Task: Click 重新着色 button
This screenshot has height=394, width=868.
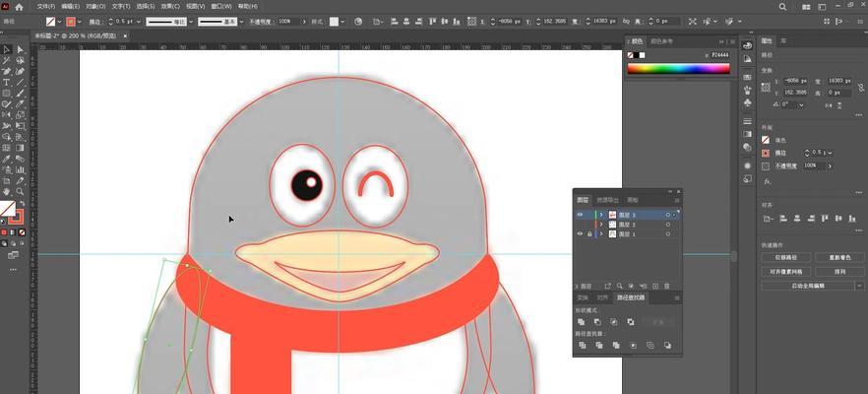Action: click(x=838, y=258)
